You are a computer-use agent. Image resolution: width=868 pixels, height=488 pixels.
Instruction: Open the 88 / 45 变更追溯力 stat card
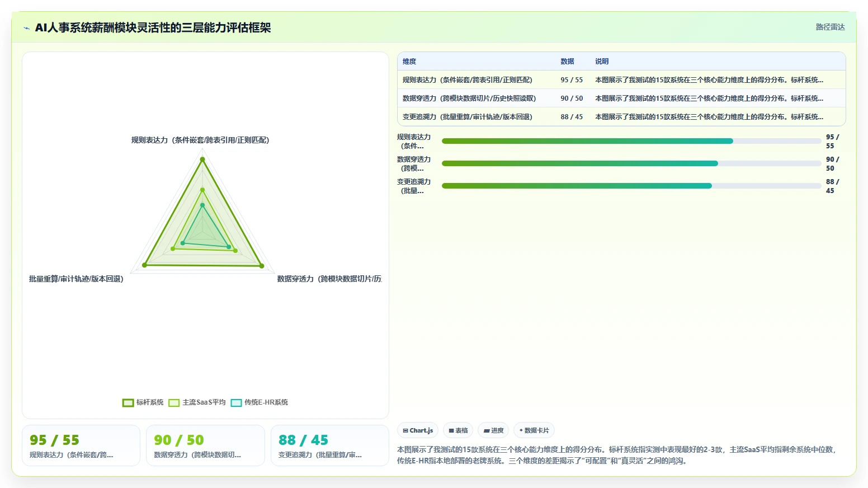(x=329, y=445)
